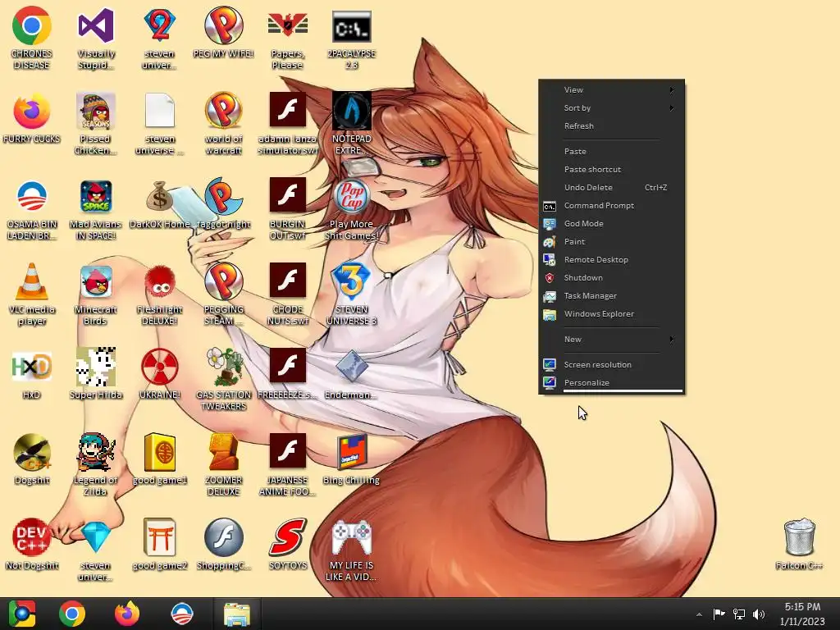Open the VLC media player desktop icon
The image size is (840, 630).
[32, 294]
